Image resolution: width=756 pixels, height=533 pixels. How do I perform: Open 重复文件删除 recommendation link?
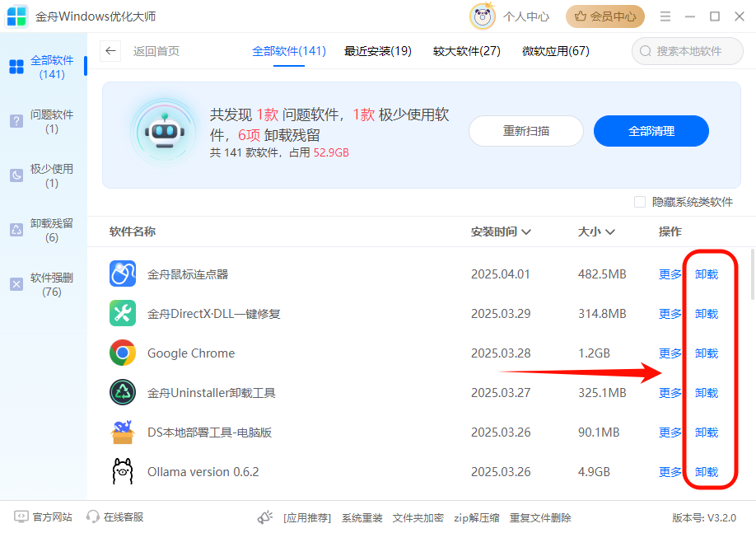[540, 517]
